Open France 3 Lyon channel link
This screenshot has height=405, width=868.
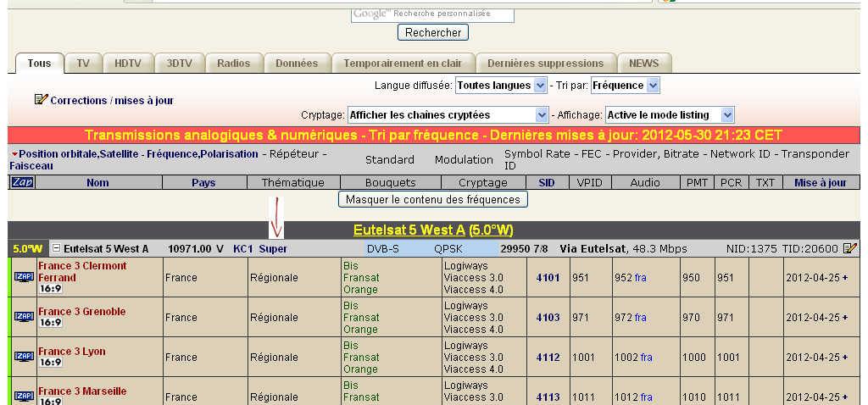[x=72, y=352]
